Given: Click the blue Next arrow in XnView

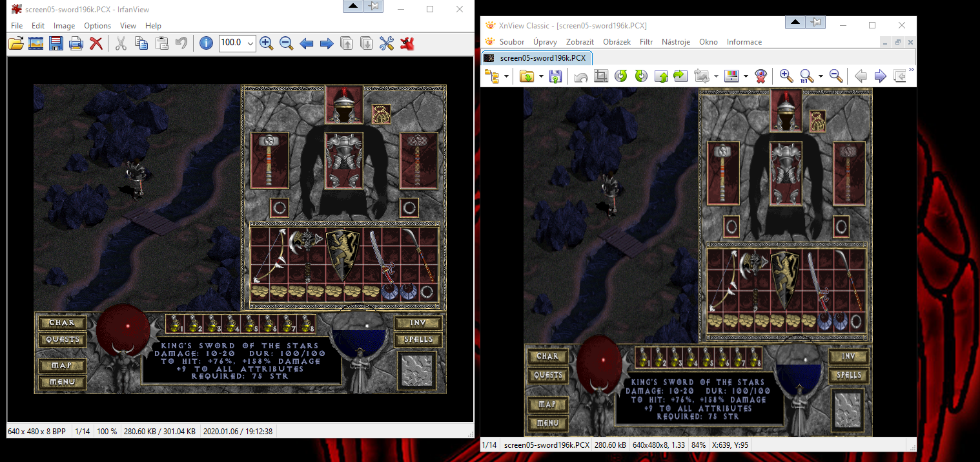Looking at the screenshot, I should [881, 76].
